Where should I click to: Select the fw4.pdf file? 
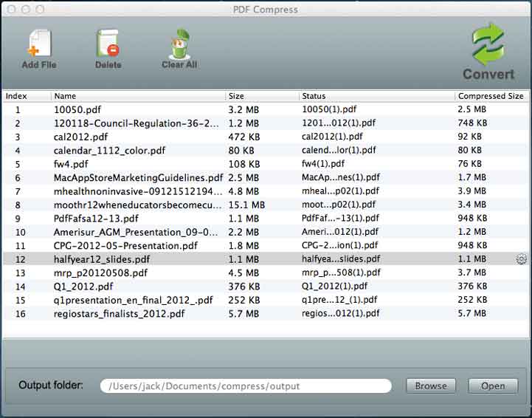click(x=266, y=164)
